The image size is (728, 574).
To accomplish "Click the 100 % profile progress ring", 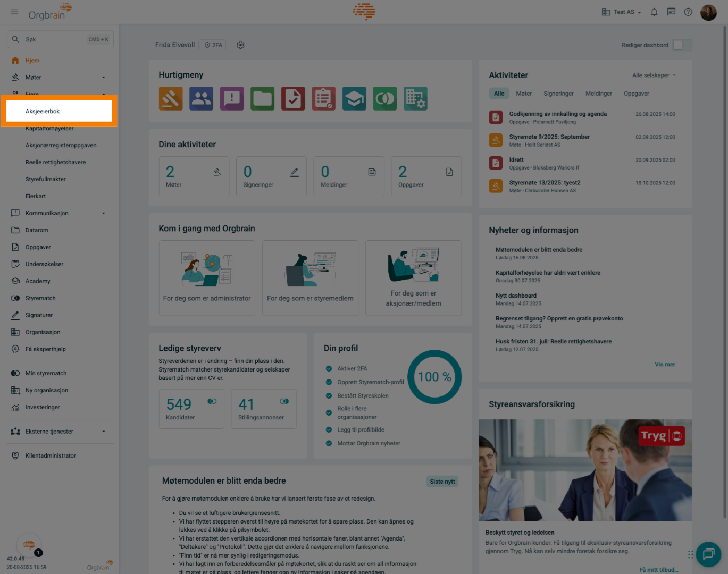I will (434, 377).
